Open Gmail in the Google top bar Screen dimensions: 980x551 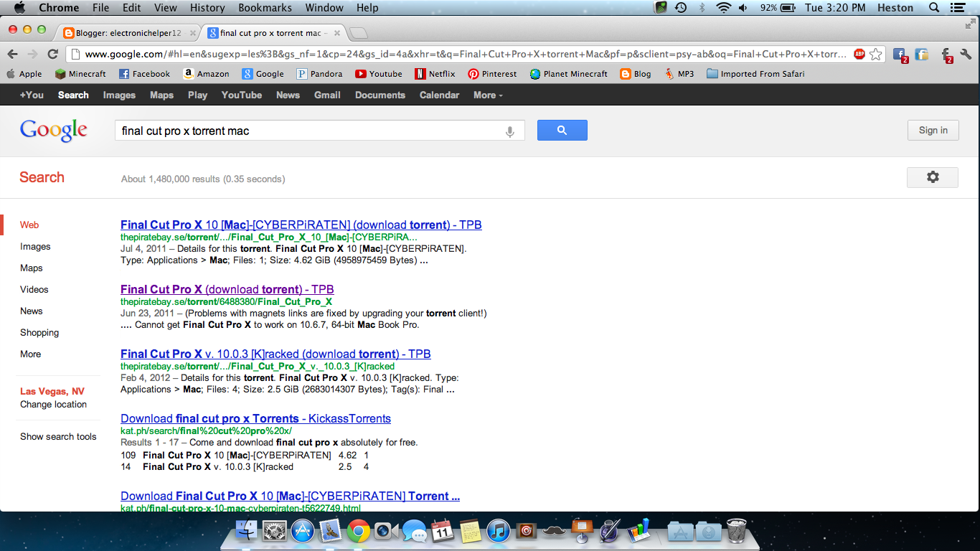(x=327, y=95)
